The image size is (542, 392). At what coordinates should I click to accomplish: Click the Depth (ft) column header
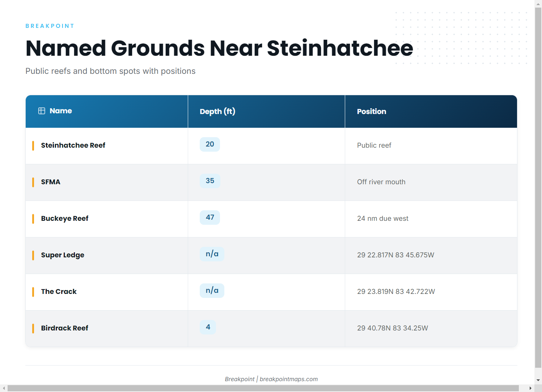tap(266, 111)
